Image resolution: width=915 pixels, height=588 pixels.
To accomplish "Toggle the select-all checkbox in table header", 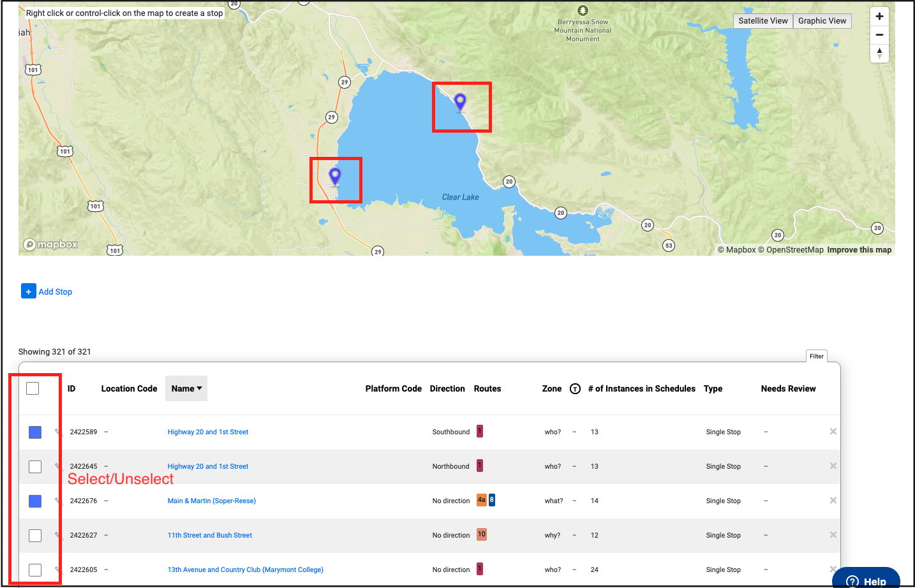I will 33,388.
